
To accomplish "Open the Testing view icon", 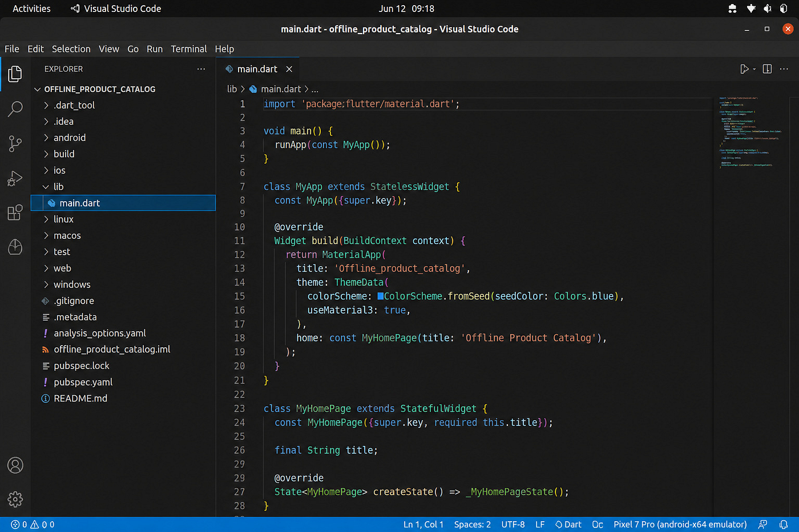I will pyautogui.click(x=15, y=247).
